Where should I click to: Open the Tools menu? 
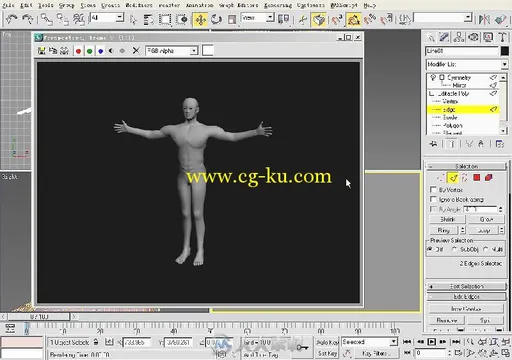(x=46, y=5)
